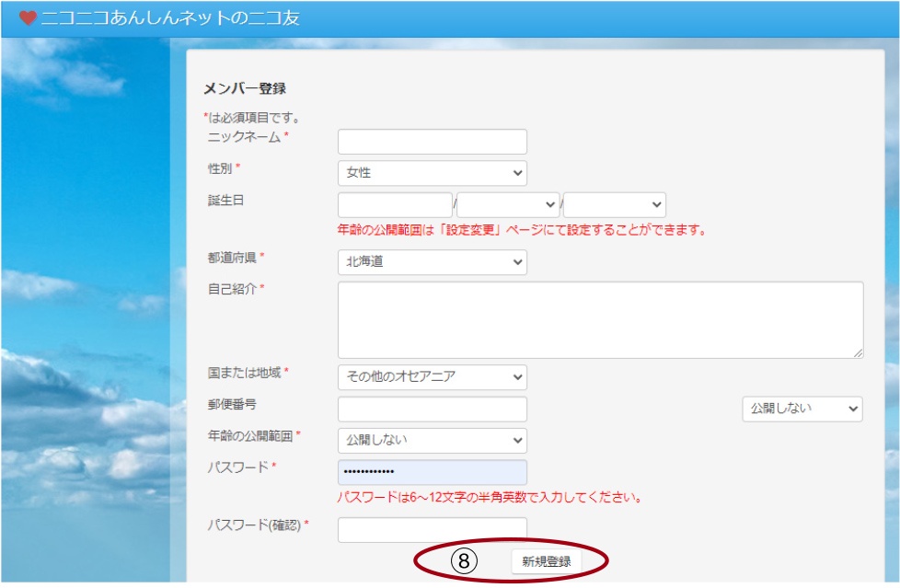The width and height of the screenshot is (900, 588).
Task: Click inside the 自己紹介 text area
Action: point(600,320)
